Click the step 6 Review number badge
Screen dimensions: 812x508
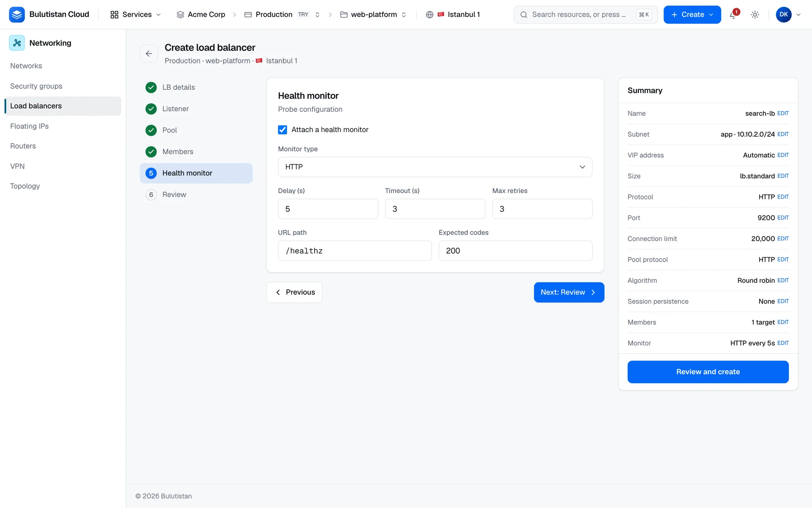click(x=151, y=195)
